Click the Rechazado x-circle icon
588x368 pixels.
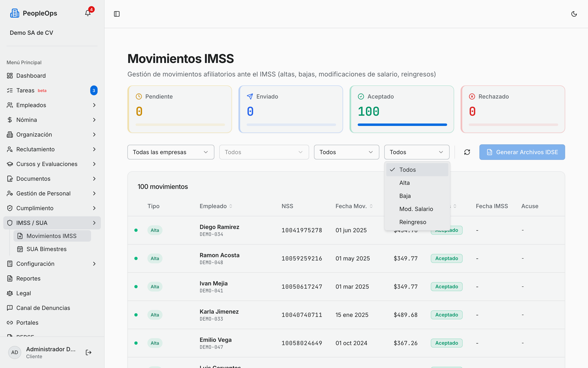tap(472, 97)
